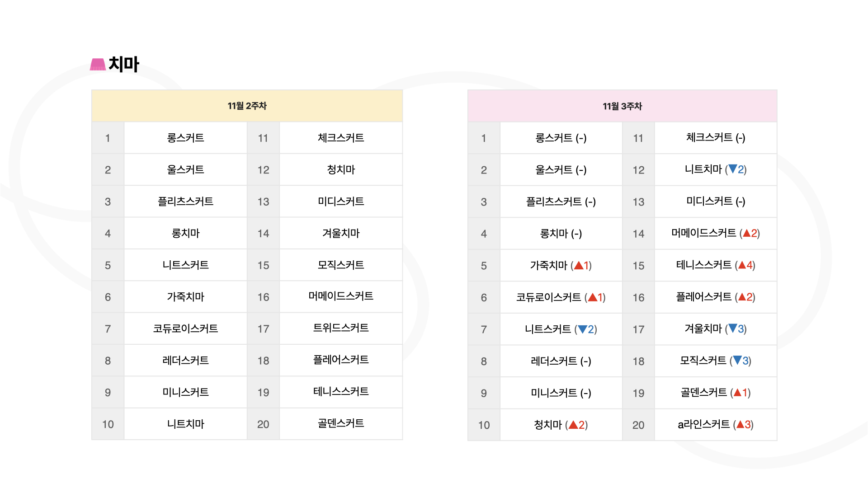Click 플리츠스커트 (-) in the 3주차 table

(x=561, y=202)
